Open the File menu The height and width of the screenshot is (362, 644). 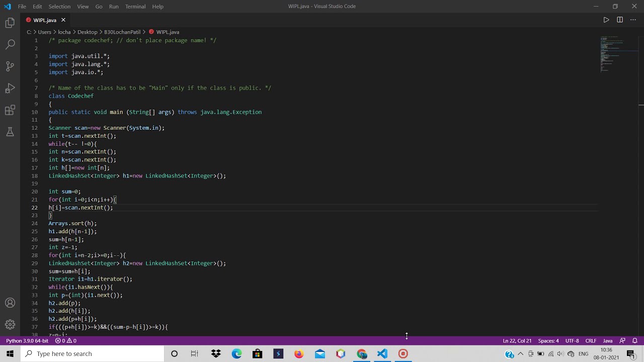point(22,7)
